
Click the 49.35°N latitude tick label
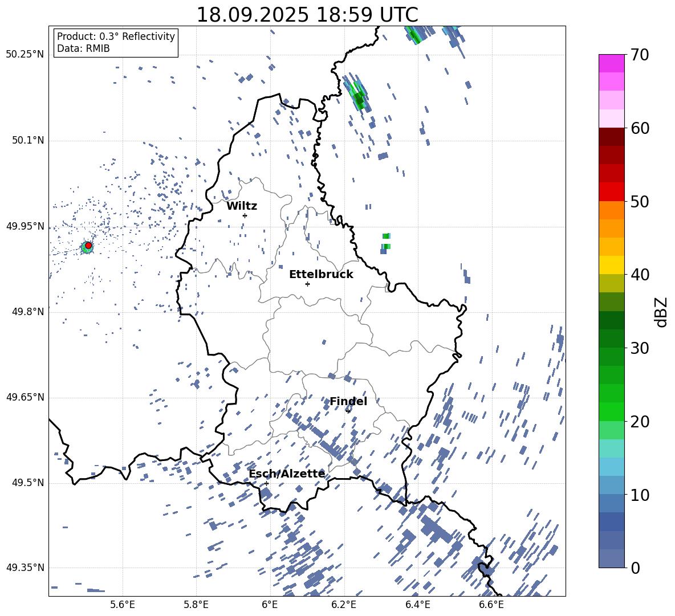point(25,568)
